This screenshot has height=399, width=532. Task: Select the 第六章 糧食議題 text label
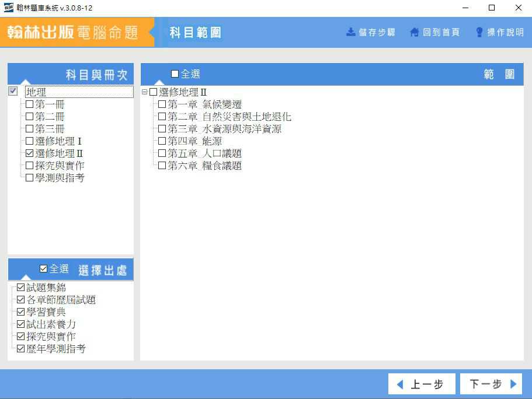pos(204,165)
